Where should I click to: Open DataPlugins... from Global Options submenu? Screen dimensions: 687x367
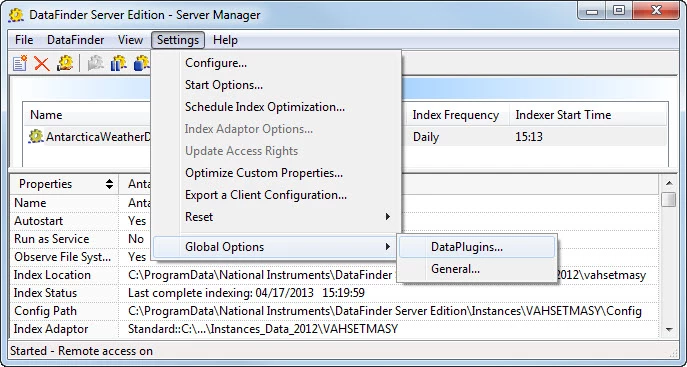coord(477,247)
